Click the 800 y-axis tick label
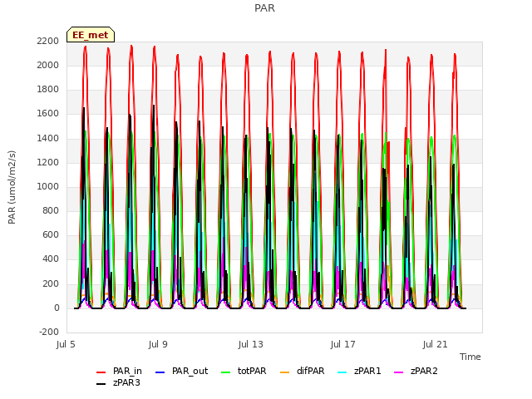The image size is (532, 399). tap(51, 211)
